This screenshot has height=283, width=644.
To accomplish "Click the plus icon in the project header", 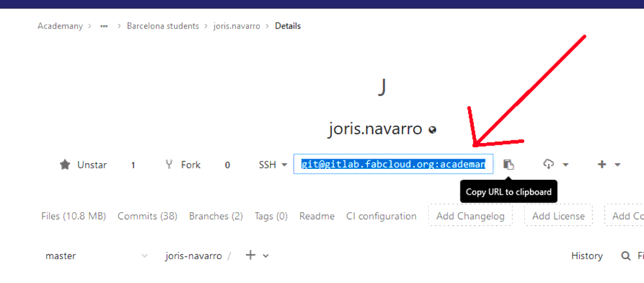I will point(601,164).
